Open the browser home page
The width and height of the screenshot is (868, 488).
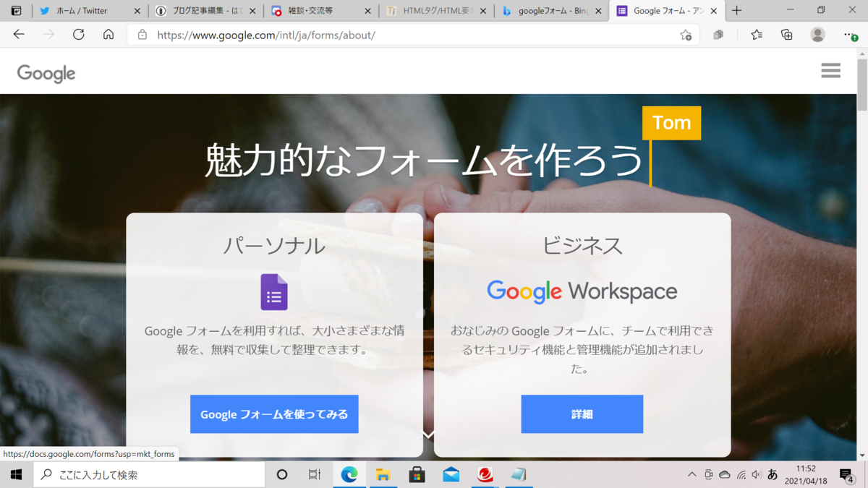pyautogui.click(x=107, y=34)
